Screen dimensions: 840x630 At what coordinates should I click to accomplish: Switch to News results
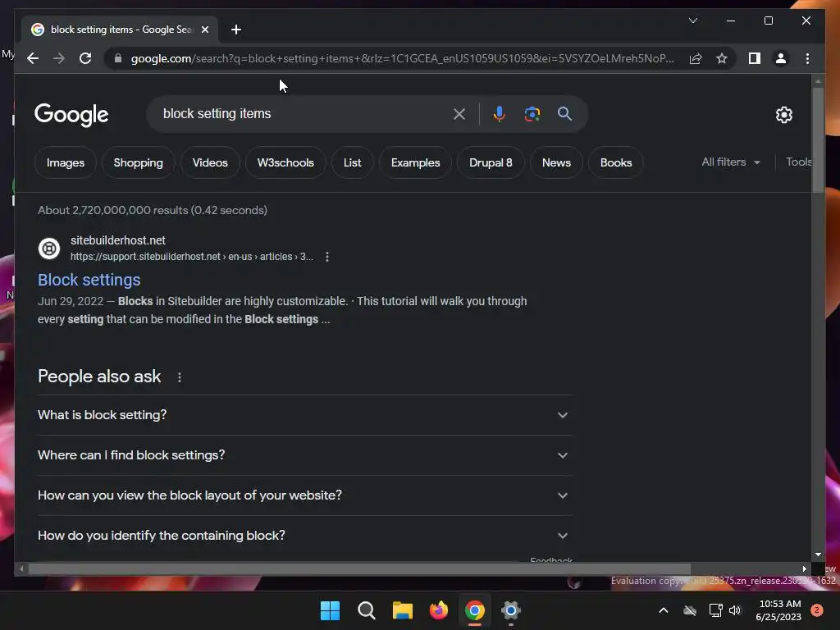556,162
